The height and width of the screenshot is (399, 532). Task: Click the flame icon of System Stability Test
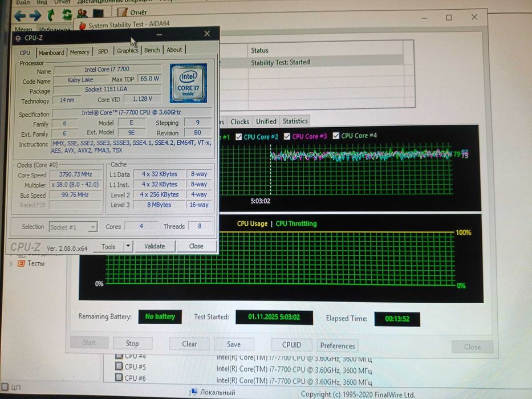point(82,26)
